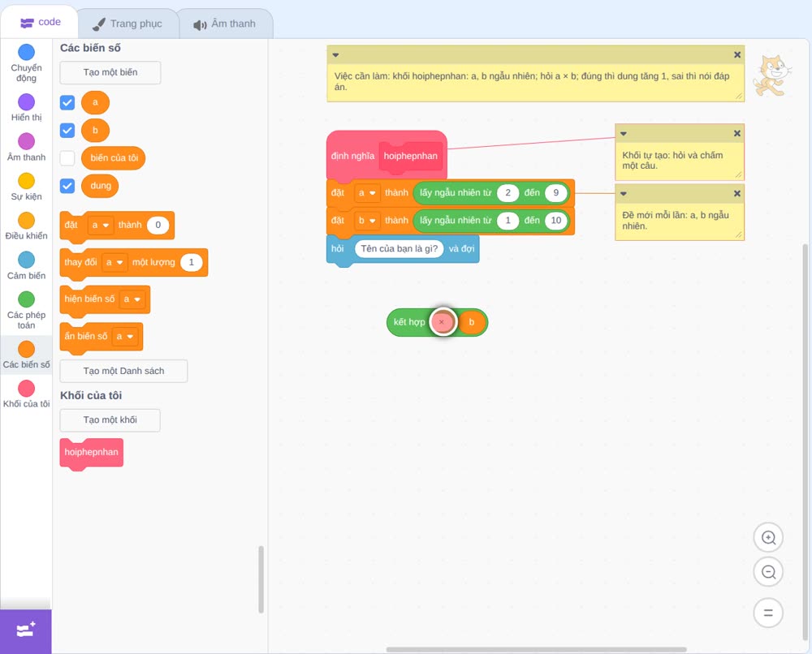The width and height of the screenshot is (812, 654).
Task: Open variable b dropdown in workspace 'đặt' block
Action: [367, 221]
